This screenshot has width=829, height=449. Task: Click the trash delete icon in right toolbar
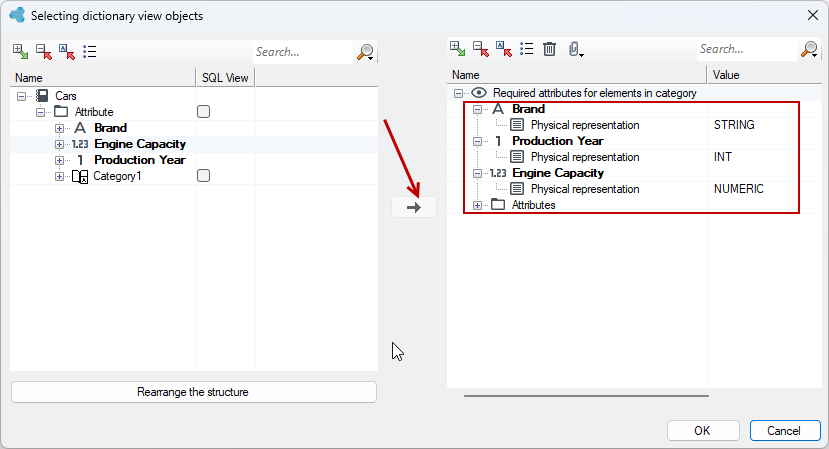(550, 49)
